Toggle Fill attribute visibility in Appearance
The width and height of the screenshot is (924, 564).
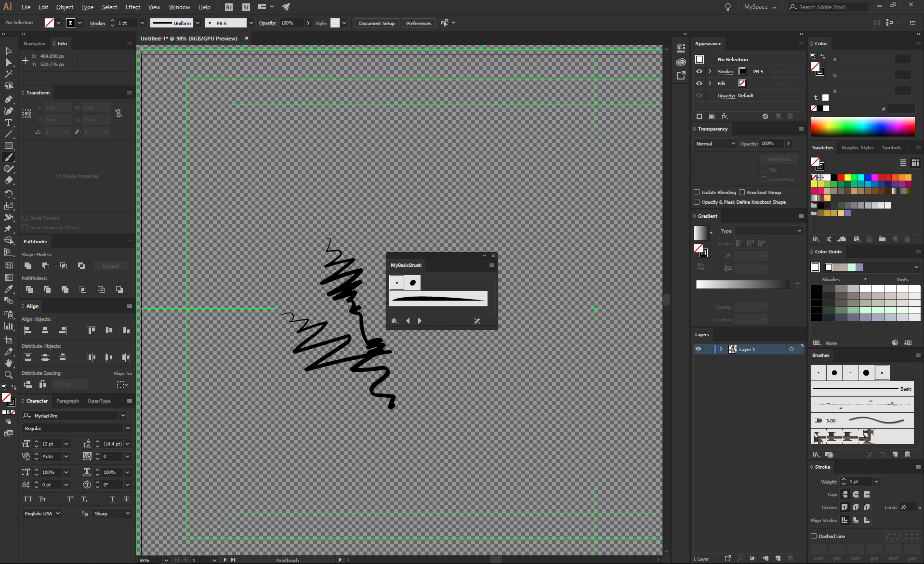tap(699, 83)
